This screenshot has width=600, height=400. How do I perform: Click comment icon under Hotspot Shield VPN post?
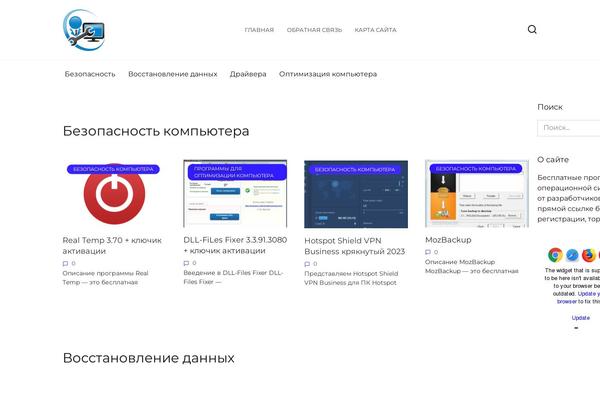[307, 264]
